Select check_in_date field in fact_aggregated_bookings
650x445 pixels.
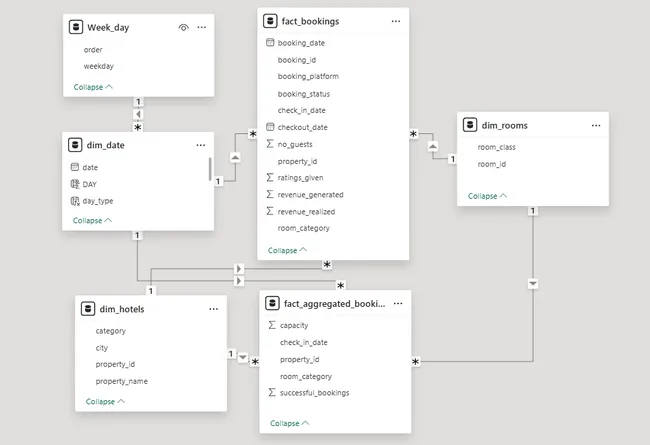point(303,342)
